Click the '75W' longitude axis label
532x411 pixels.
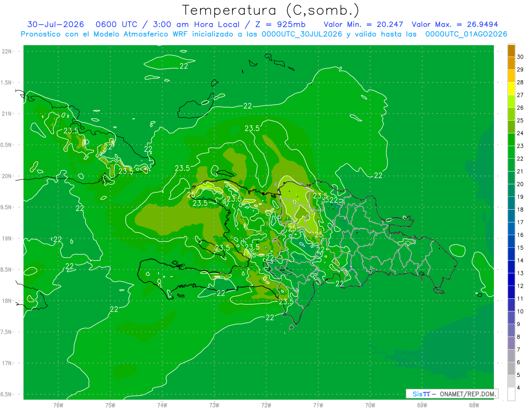(110, 405)
